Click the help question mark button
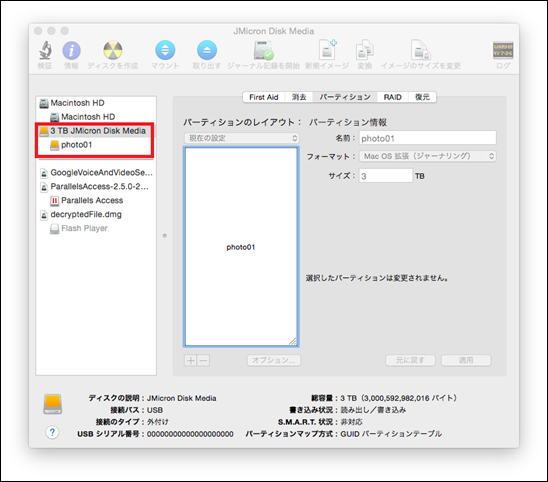 pyautogui.click(x=52, y=433)
